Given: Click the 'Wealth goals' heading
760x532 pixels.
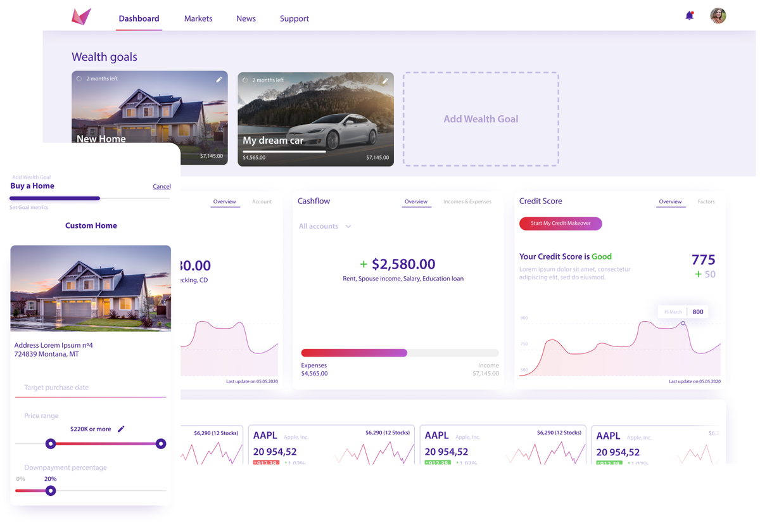Looking at the screenshot, I should pos(104,57).
